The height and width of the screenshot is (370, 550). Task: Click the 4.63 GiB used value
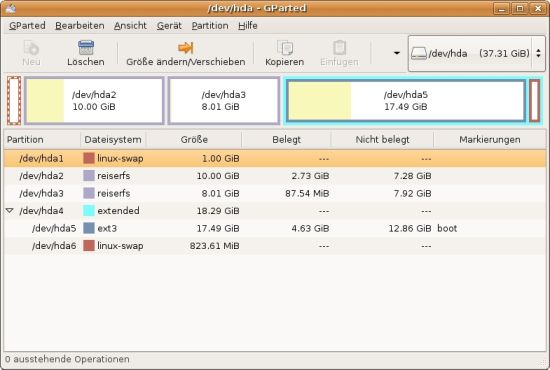[x=310, y=228]
